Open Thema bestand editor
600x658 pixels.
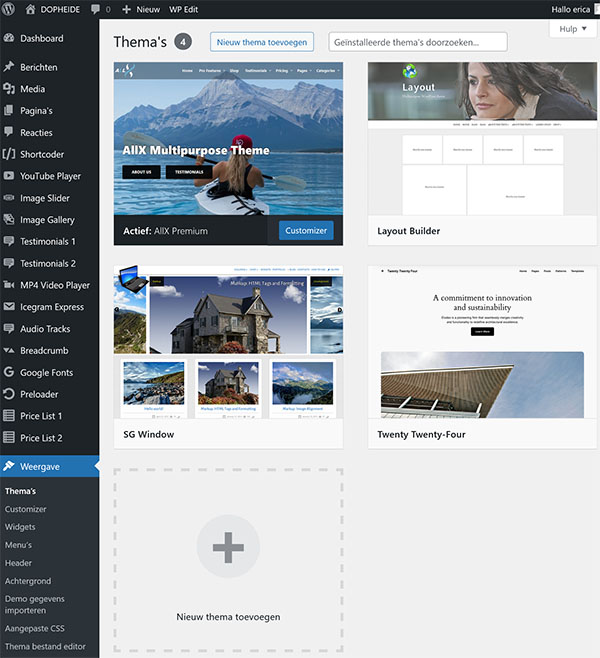pyautogui.click(x=45, y=647)
